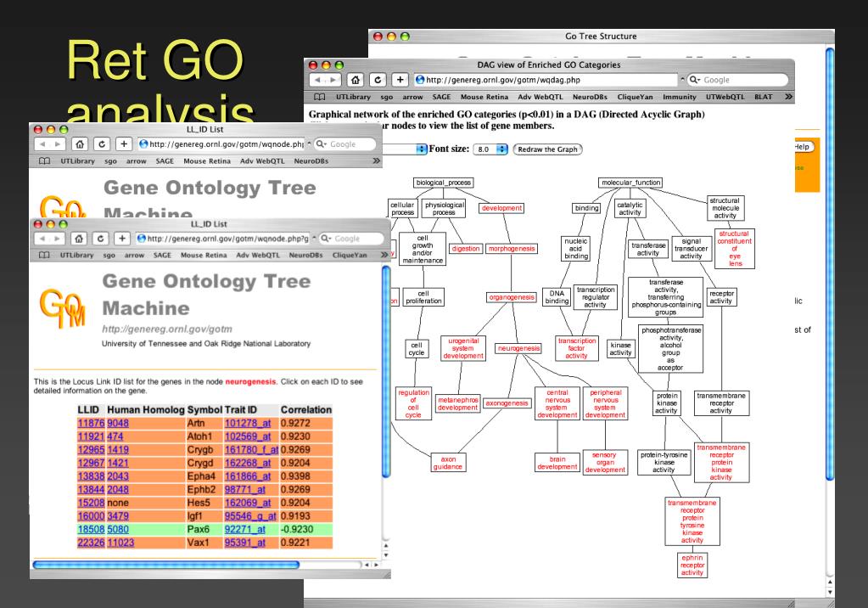Go back in the DAG view window
The height and width of the screenshot is (608, 868).
click(317, 80)
